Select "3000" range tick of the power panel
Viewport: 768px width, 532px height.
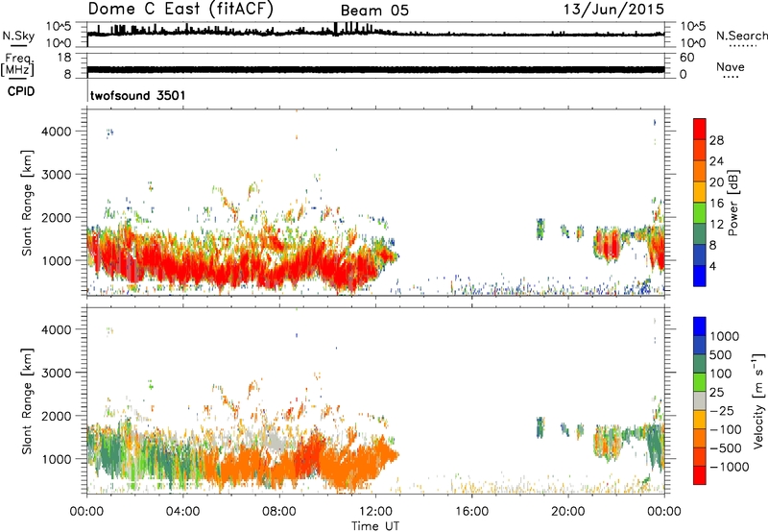pyautogui.click(x=57, y=175)
